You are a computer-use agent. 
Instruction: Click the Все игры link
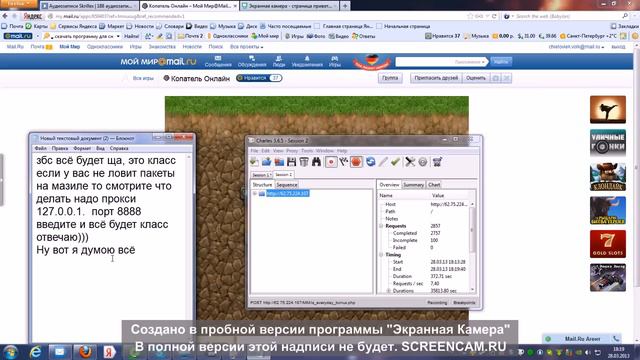pos(143,78)
